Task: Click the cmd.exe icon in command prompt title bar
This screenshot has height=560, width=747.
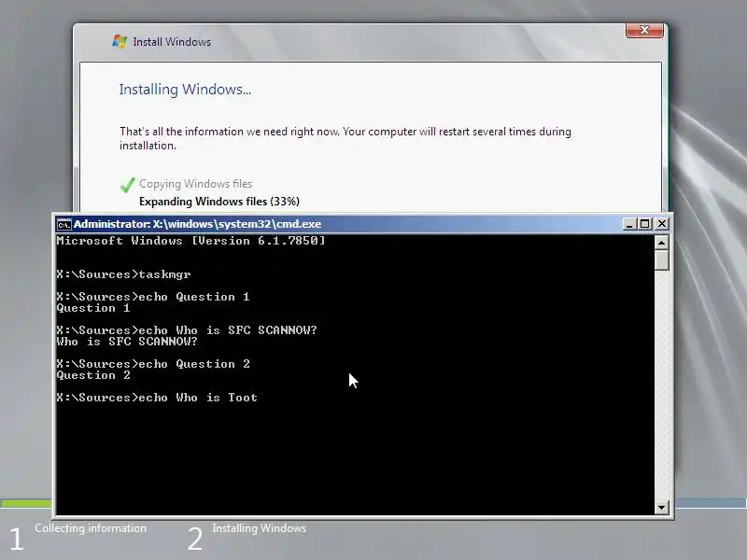Action: [63, 224]
